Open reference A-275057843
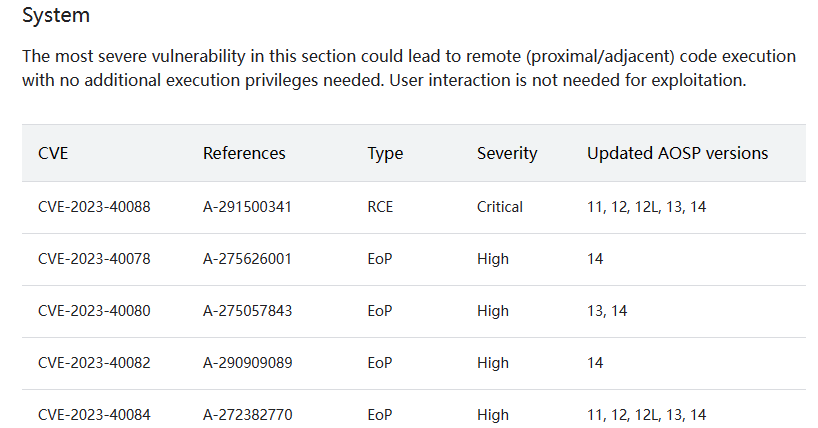 (x=247, y=311)
